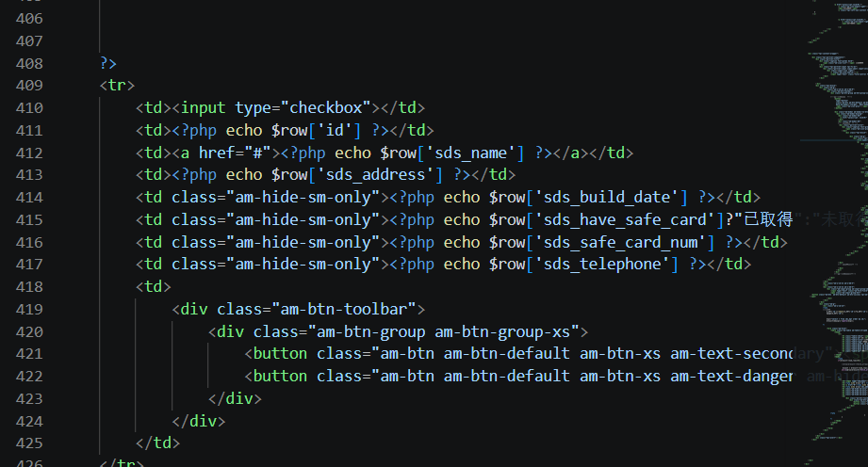Click 'sds_safe_card_num' on line 416
The image size is (868, 467).
tap(620, 242)
